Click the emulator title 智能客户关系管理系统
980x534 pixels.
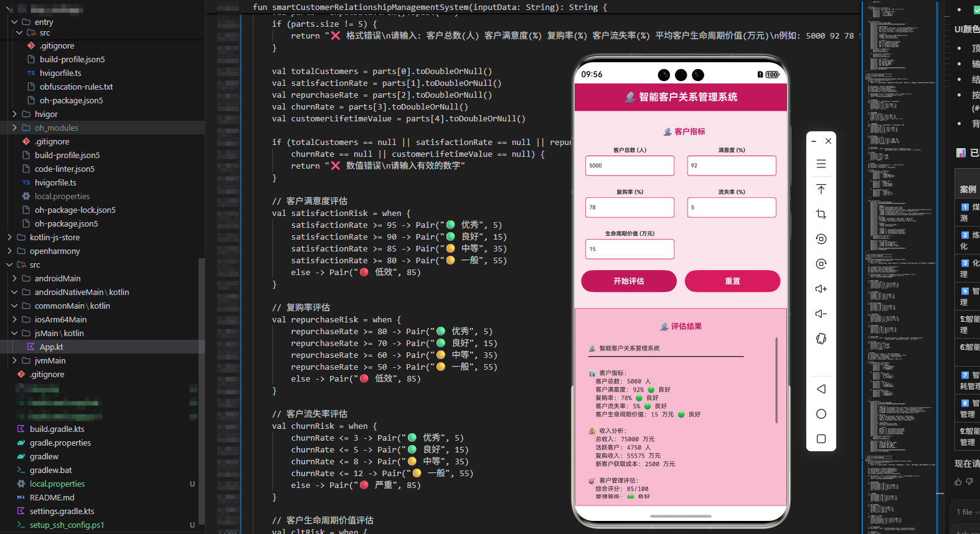pos(681,97)
